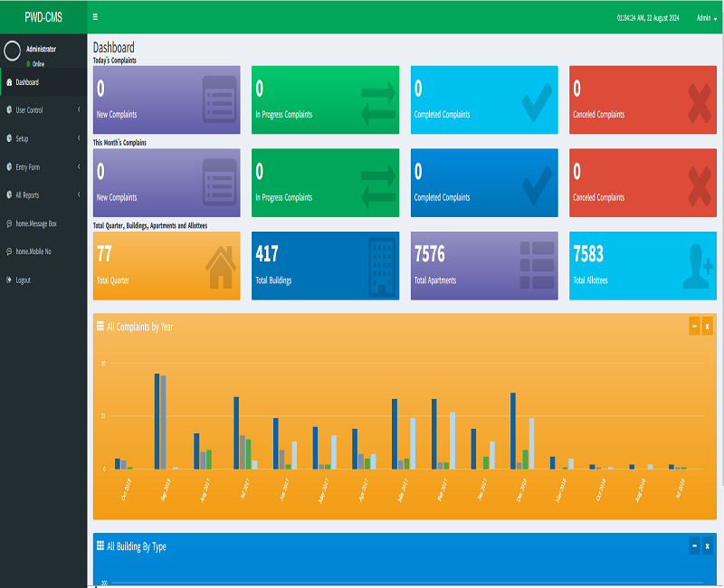This screenshot has width=724, height=588.
Task: Toggle the hamburger sidebar menu icon
Action: (95, 17)
